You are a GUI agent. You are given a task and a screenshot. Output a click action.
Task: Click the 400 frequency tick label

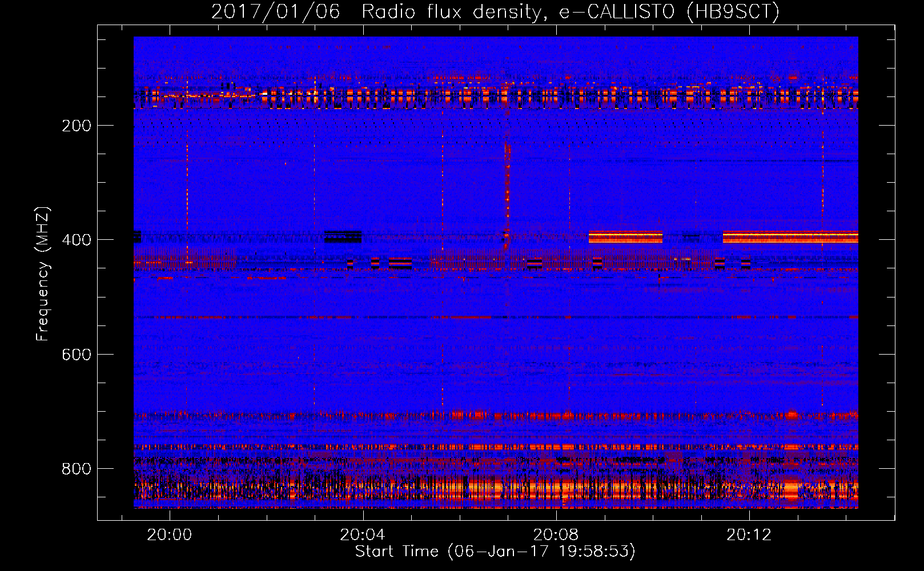[77, 240]
